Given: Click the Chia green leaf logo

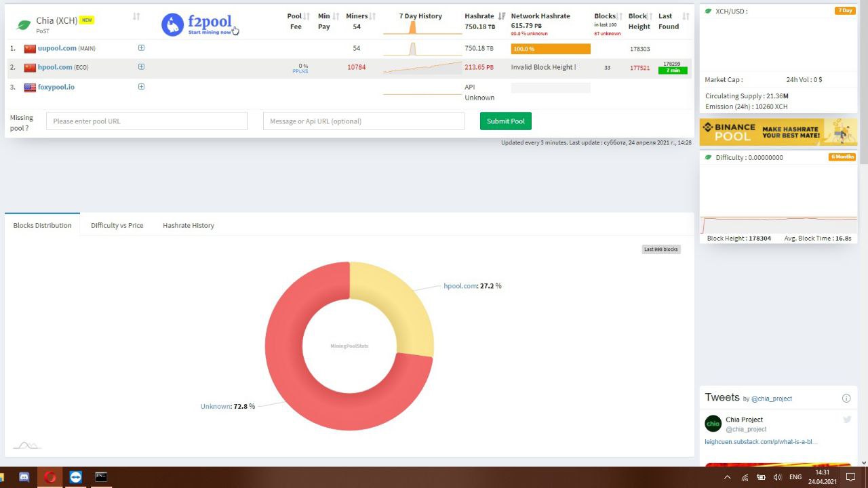Looking at the screenshot, I should (x=24, y=25).
